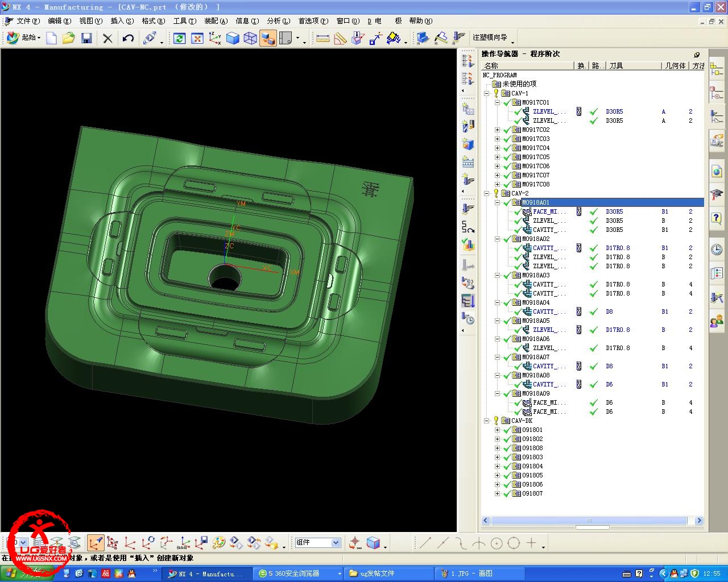Collapse the CAV-DK program group
This screenshot has width=728, height=582.
coord(487,421)
